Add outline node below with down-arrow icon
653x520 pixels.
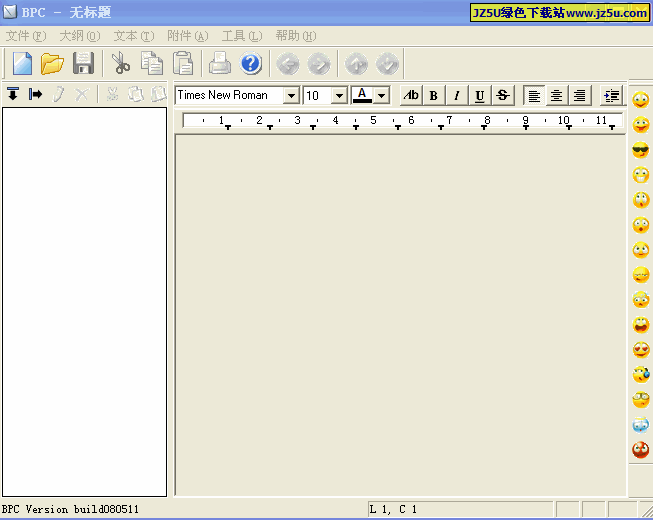pyautogui.click(x=13, y=94)
